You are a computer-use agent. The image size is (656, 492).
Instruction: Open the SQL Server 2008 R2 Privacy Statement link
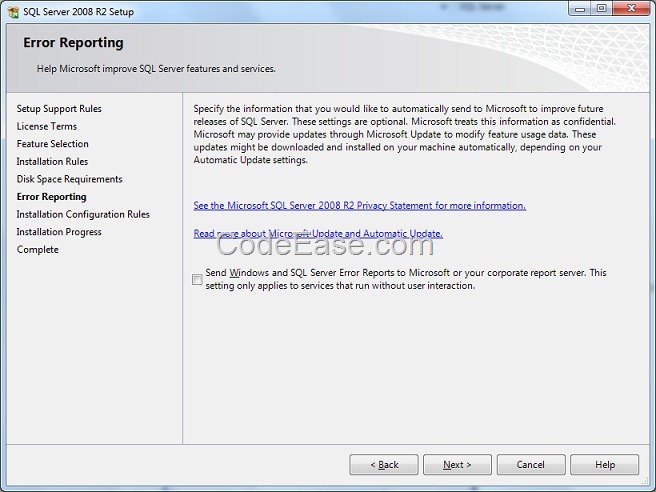(359, 205)
